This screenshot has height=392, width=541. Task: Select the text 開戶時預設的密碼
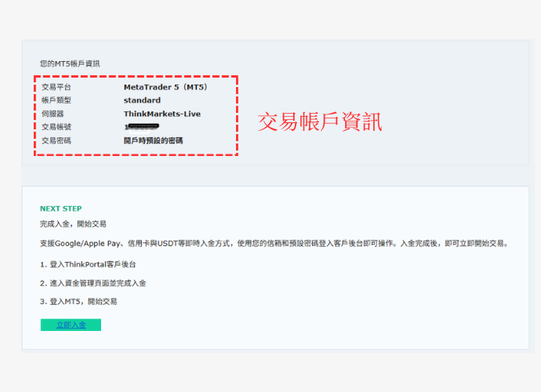coord(153,140)
